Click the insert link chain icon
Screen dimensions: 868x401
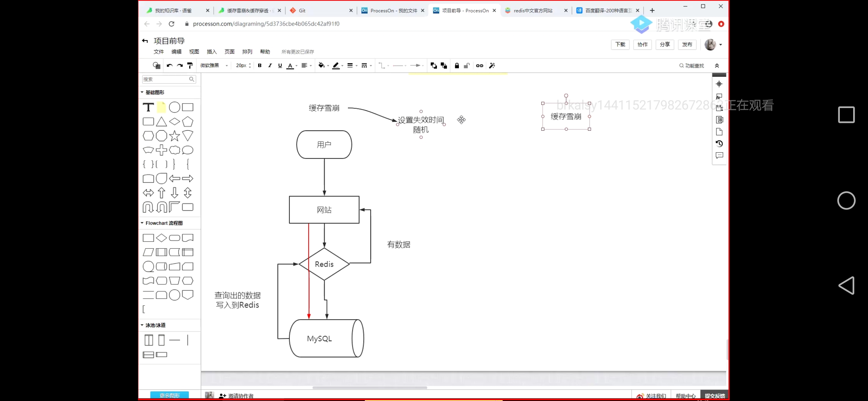[x=480, y=66]
